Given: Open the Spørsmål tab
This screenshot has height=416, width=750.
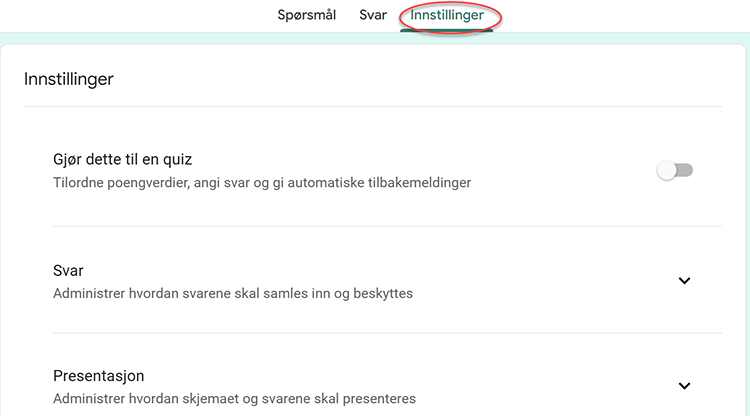Looking at the screenshot, I should [306, 15].
